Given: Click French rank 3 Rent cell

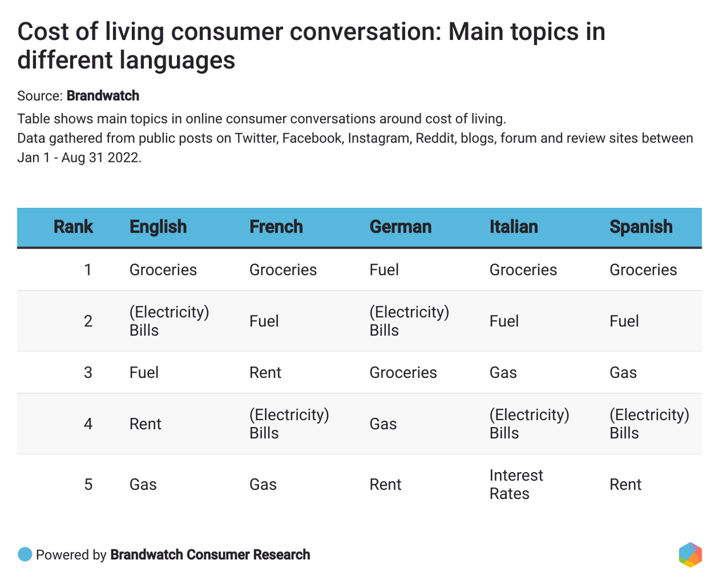Looking at the screenshot, I should (x=265, y=372).
